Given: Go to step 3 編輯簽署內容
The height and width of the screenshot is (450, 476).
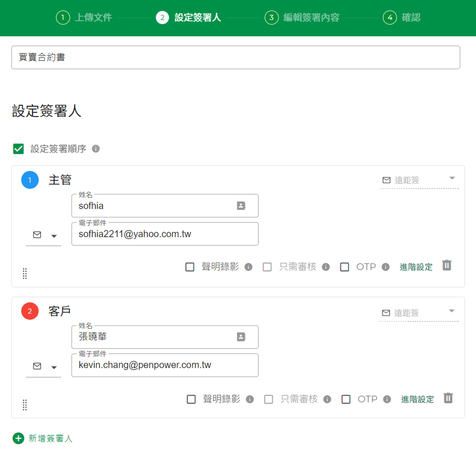Looking at the screenshot, I should pyautogui.click(x=302, y=18).
